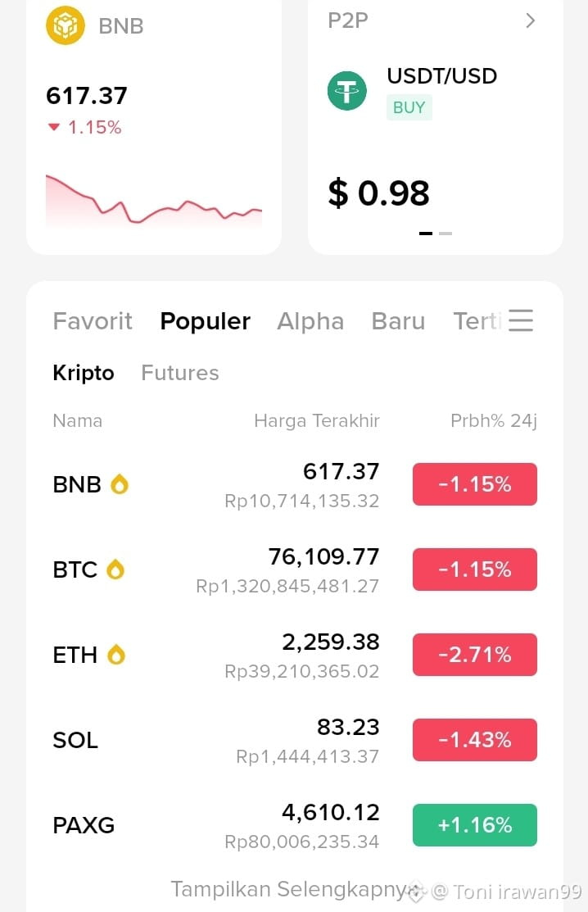Tap the second carousel page indicator dash
The width and height of the screenshot is (588, 912).
point(446,234)
